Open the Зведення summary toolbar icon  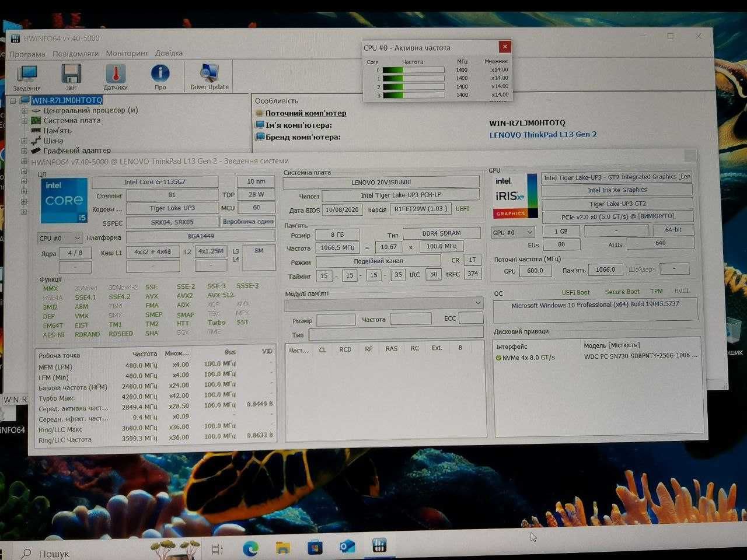click(27, 78)
